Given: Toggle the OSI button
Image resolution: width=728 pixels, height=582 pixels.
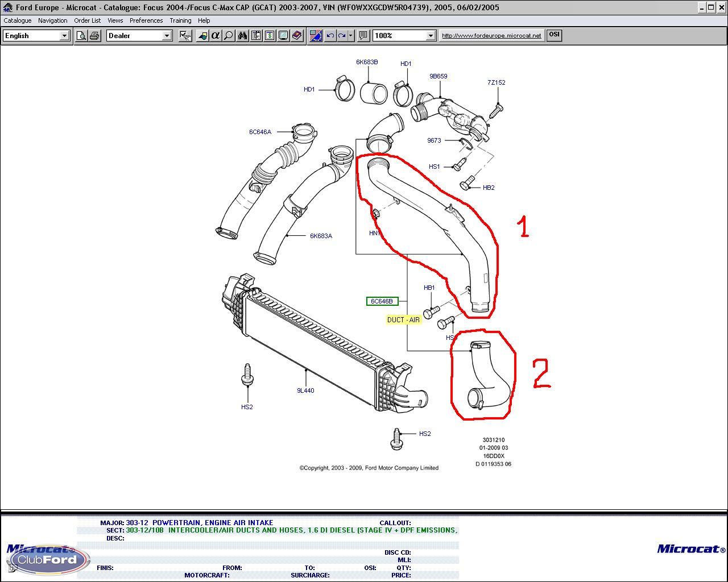Looking at the screenshot, I should (x=554, y=35).
